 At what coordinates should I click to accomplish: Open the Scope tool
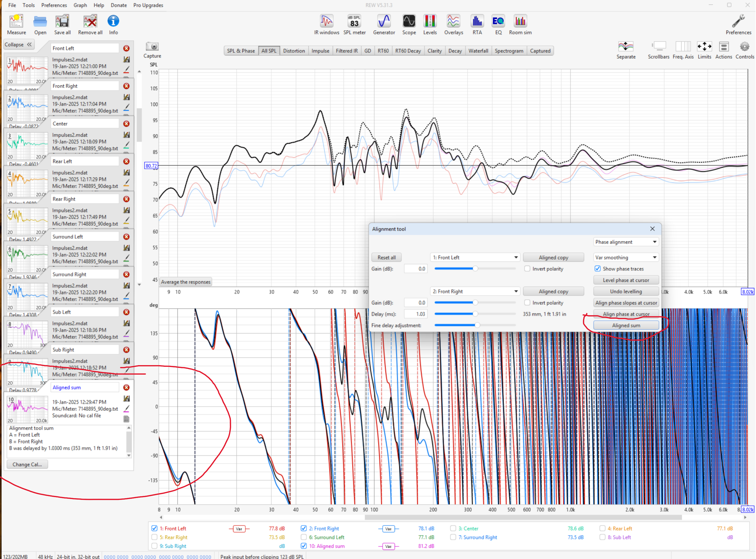(409, 24)
